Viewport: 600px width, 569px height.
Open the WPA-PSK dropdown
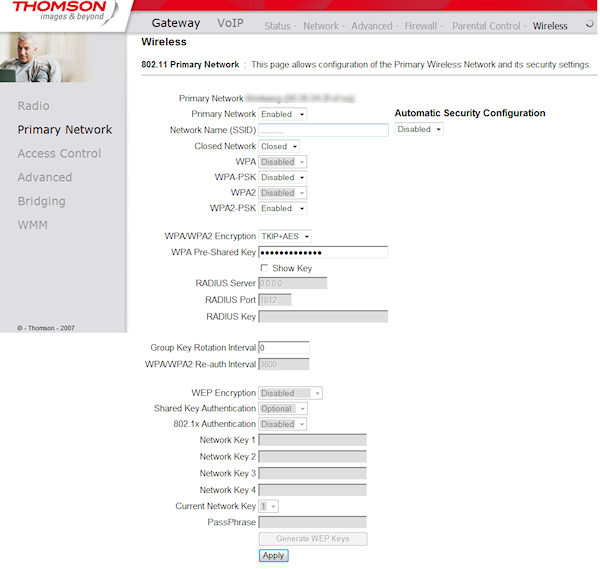coord(282,177)
